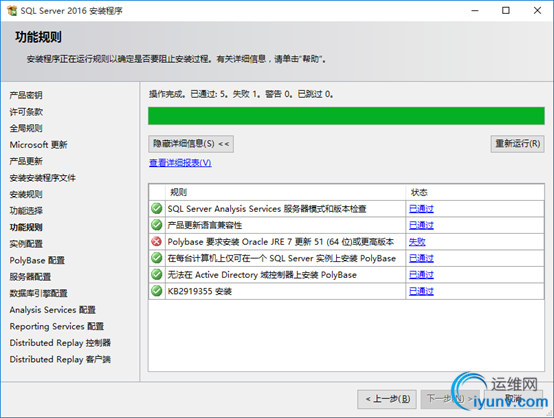Open the 已通过 link for the SQL Server Analysis Services rule

point(421,209)
